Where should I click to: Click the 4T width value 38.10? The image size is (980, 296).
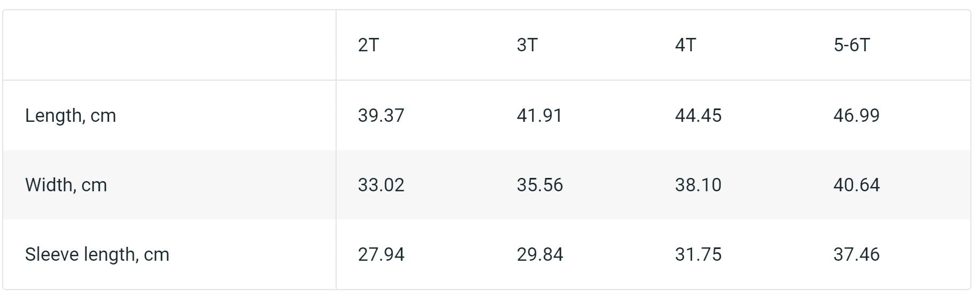pyautogui.click(x=698, y=185)
